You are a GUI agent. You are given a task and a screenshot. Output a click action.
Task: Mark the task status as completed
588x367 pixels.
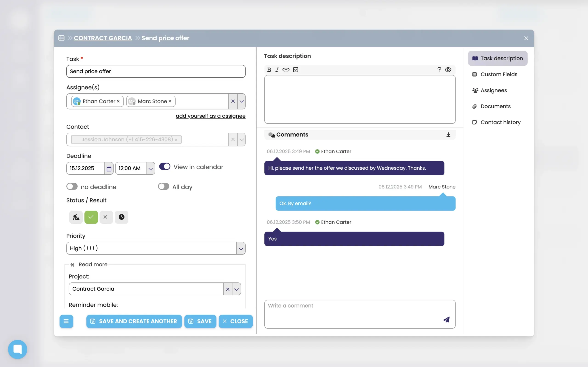point(91,217)
